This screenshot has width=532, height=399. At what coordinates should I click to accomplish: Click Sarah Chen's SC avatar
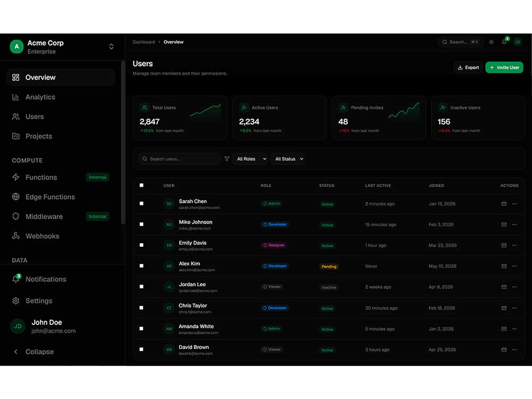(x=169, y=204)
